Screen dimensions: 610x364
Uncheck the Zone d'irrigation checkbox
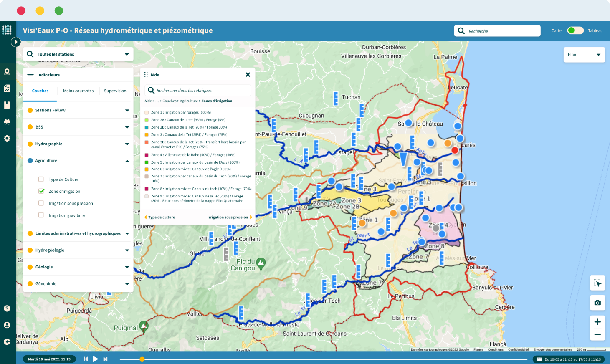pos(41,191)
